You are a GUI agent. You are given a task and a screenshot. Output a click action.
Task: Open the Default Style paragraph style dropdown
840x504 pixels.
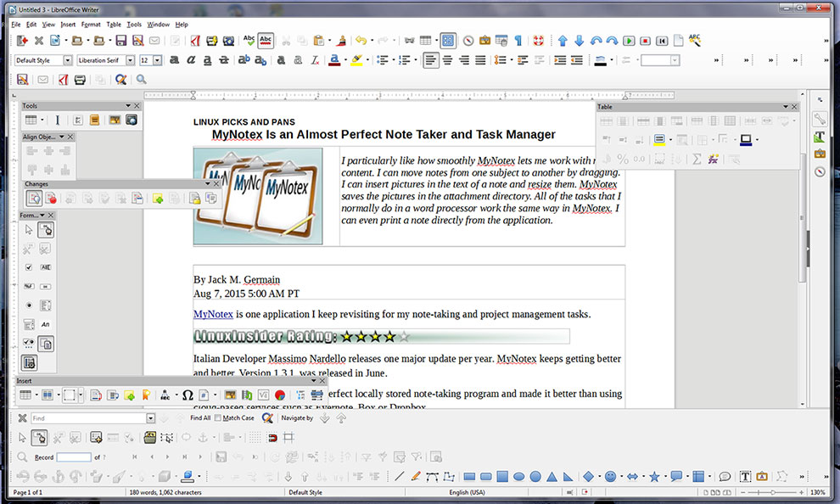(x=68, y=60)
